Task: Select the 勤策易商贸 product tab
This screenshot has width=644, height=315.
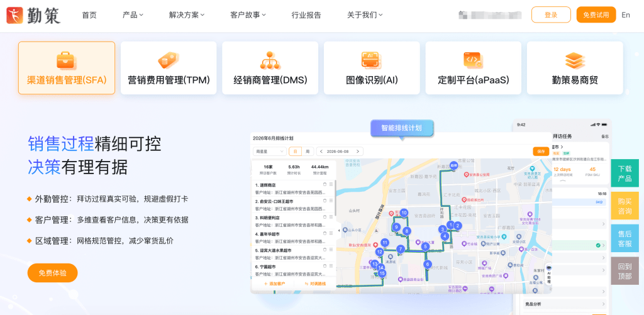Action: tap(575, 68)
